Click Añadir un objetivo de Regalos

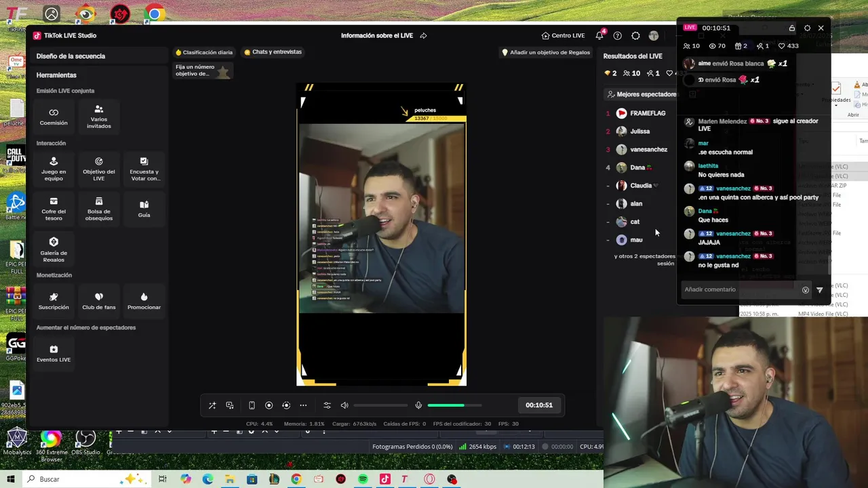(546, 52)
